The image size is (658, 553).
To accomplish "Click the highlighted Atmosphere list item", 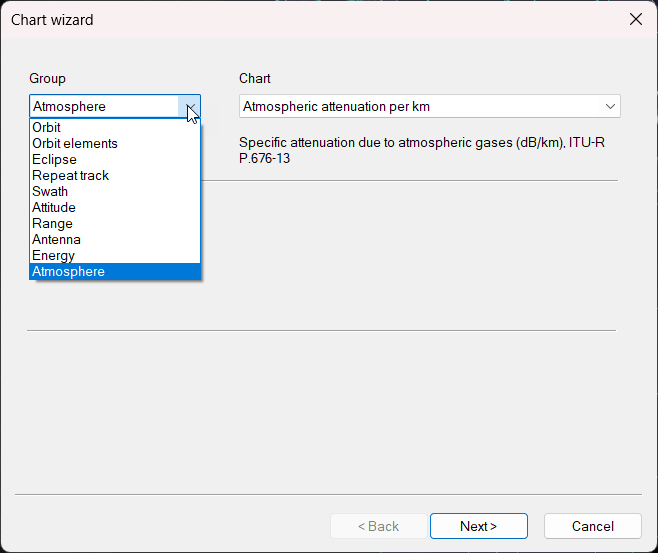I will click(x=68, y=271).
